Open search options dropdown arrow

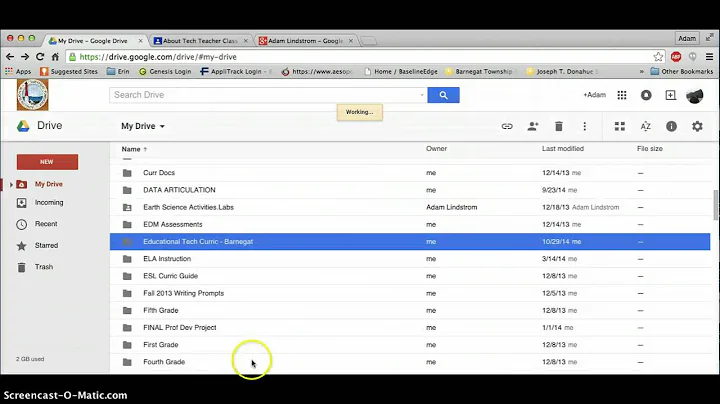click(422, 95)
